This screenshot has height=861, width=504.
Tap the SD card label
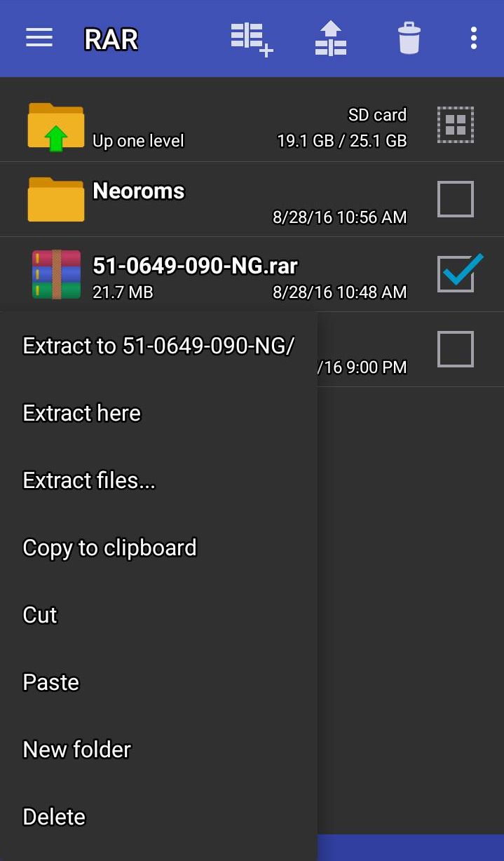377,114
